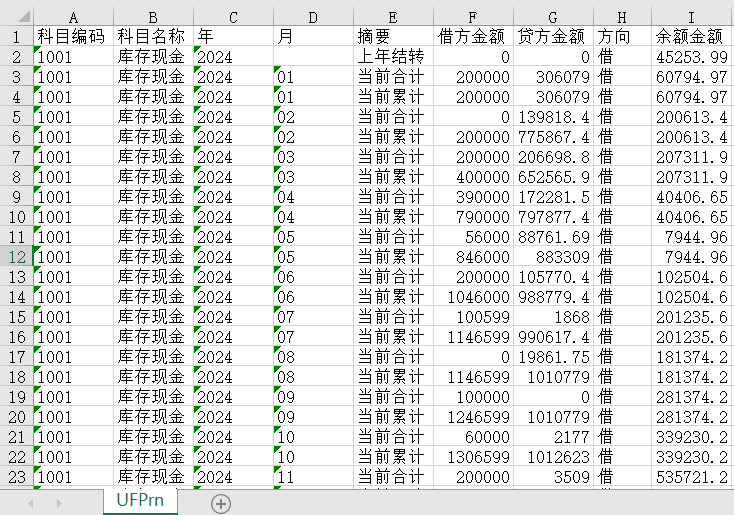734x515 pixels.
Task: Select credit cell 990617.4
Action: pos(554,337)
